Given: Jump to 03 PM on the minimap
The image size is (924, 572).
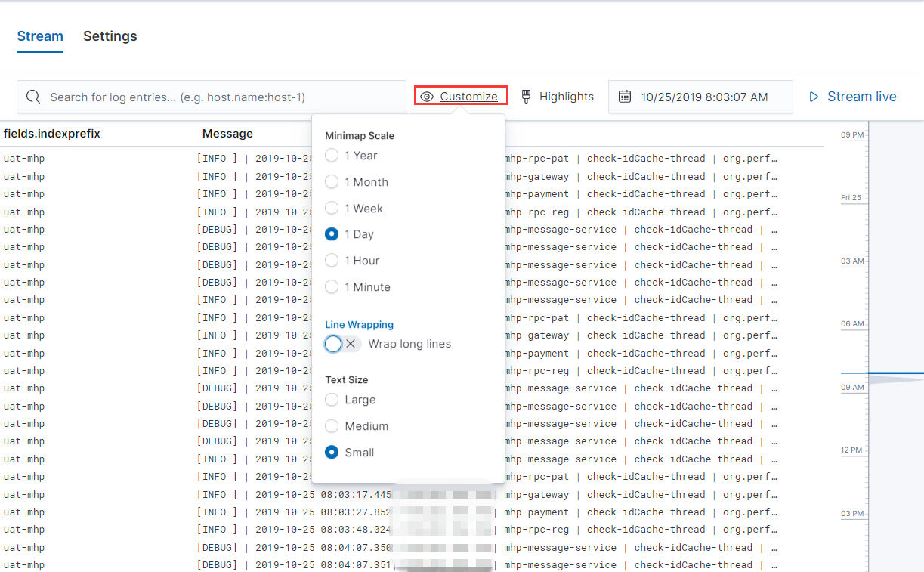Looking at the screenshot, I should coord(852,514).
